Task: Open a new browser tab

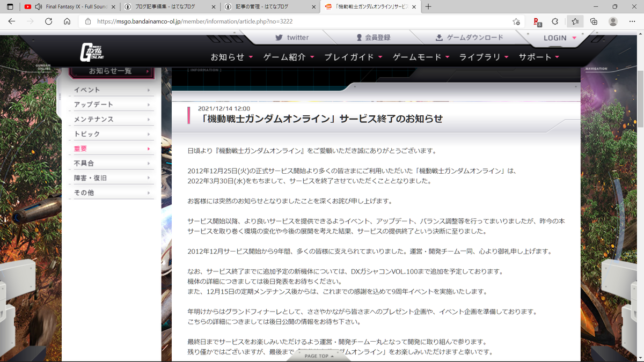Action: 428,7
